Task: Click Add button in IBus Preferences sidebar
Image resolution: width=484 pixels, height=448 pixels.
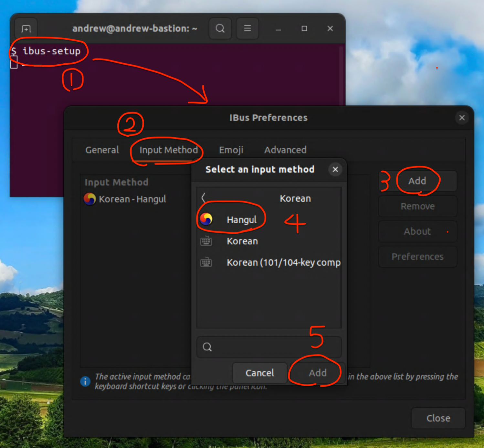Action: click(417, 181)
